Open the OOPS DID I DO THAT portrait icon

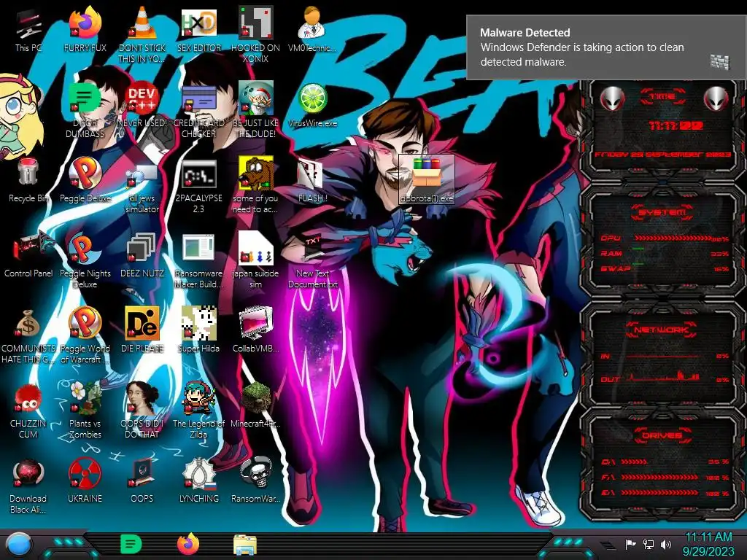click(142, 411)
